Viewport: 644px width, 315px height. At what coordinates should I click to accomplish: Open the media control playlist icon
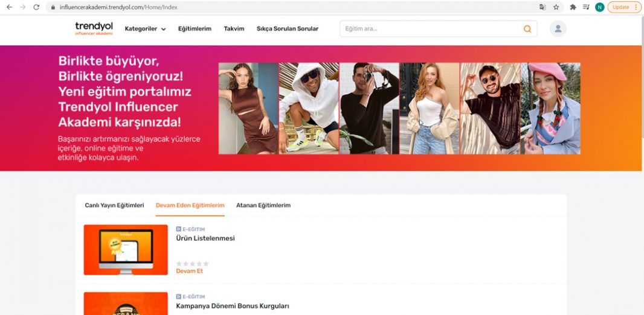pos(586,7)
